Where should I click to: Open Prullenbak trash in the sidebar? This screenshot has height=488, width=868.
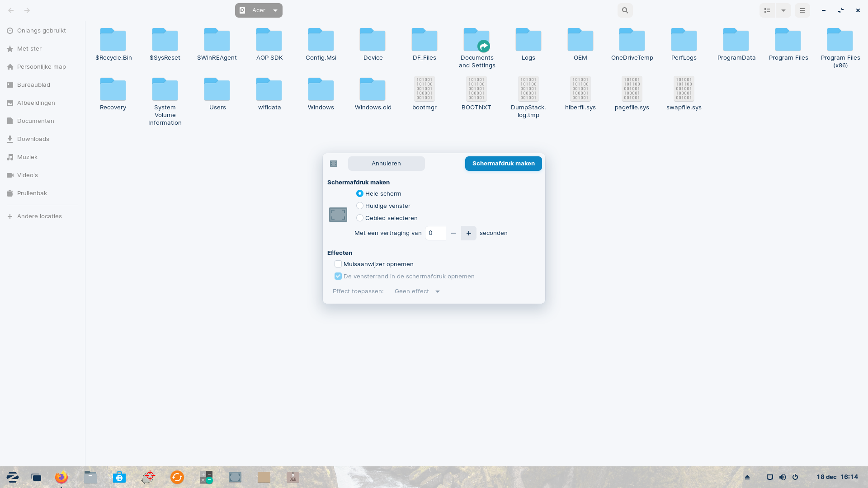coord(32,193)
